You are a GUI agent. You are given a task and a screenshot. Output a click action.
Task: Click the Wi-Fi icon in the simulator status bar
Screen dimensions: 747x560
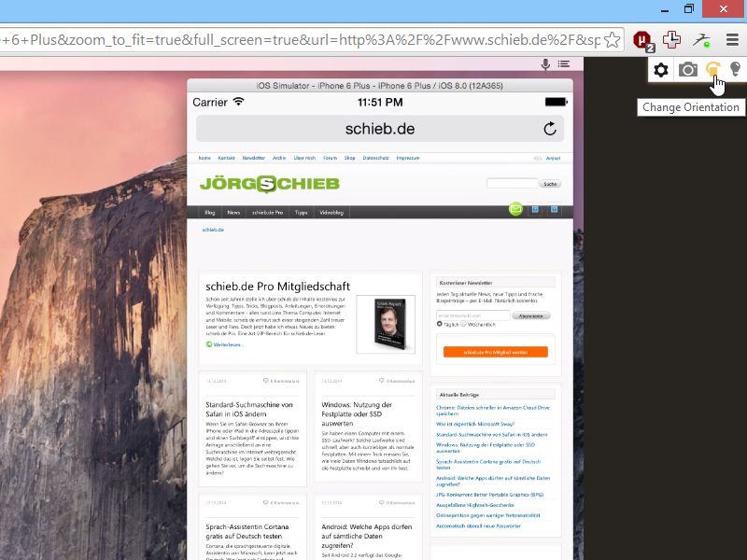(x=239, y=102)
